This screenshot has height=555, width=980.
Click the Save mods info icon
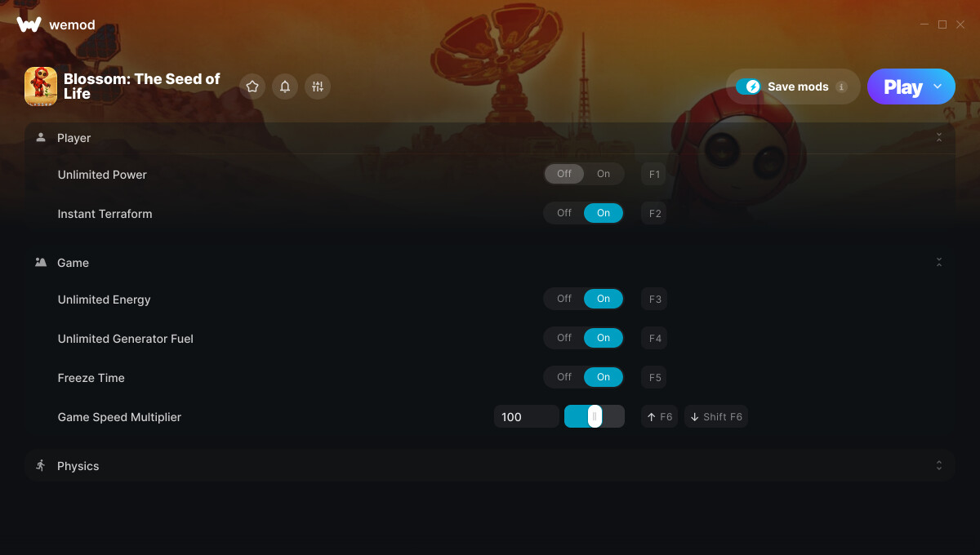tap(841, 87)
